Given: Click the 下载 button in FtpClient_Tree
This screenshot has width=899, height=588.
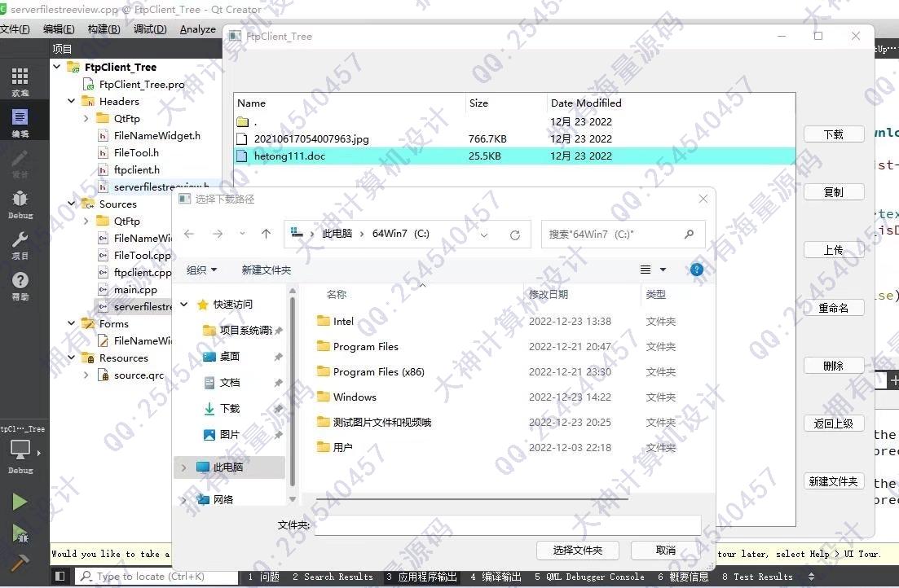Looking at the screenshot, I should pos(834,134).
